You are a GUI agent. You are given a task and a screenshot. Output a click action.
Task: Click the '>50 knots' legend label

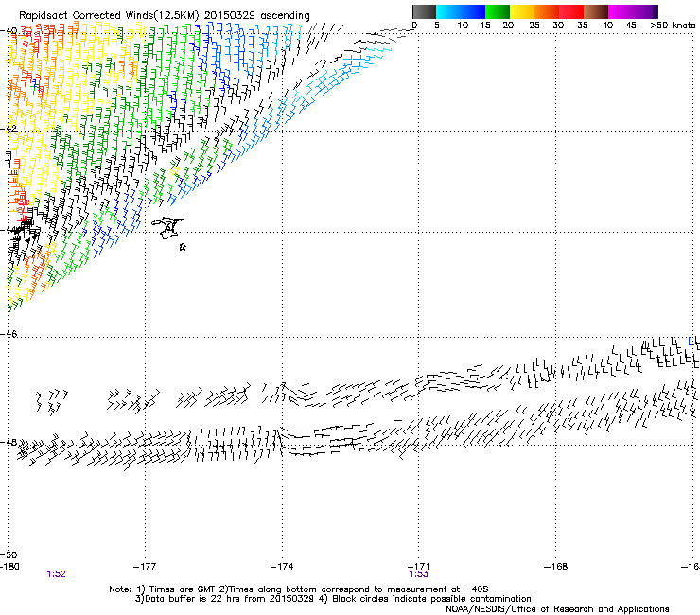coord(673,26)
